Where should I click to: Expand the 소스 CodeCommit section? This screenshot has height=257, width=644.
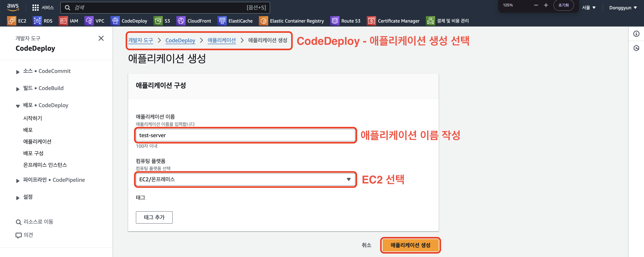point(18,72)
